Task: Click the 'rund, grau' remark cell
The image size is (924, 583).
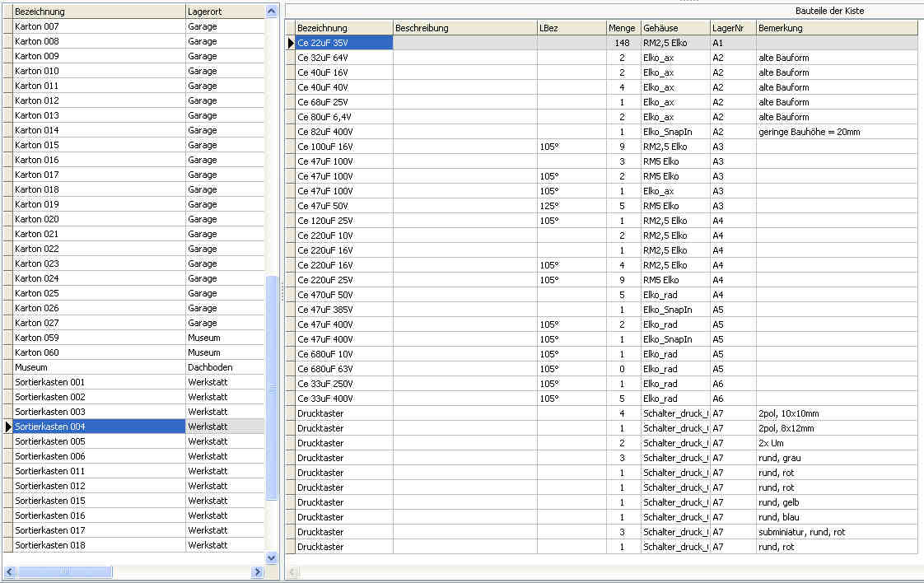Action: 837,458
